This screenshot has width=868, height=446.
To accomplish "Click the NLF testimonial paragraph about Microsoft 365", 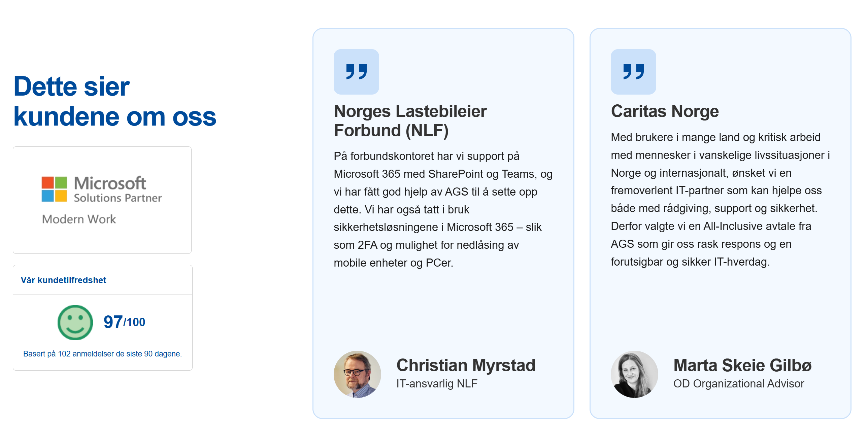I will pyautogui.click(x=443, y=209).
